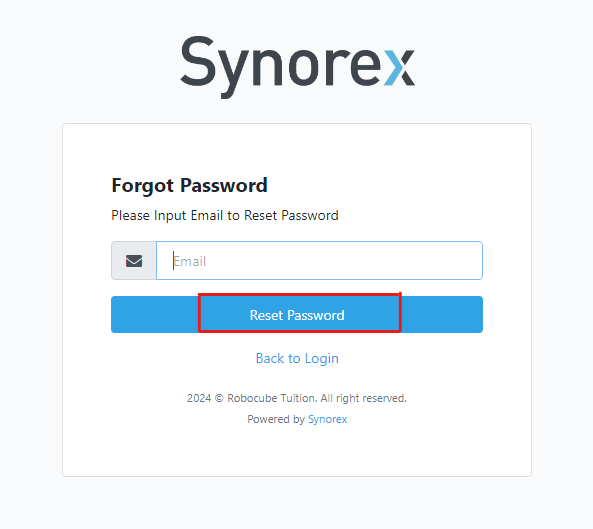593x529 pixels.
Task: Click the envelope icon beside the Email field
Action: click(134, 261)
